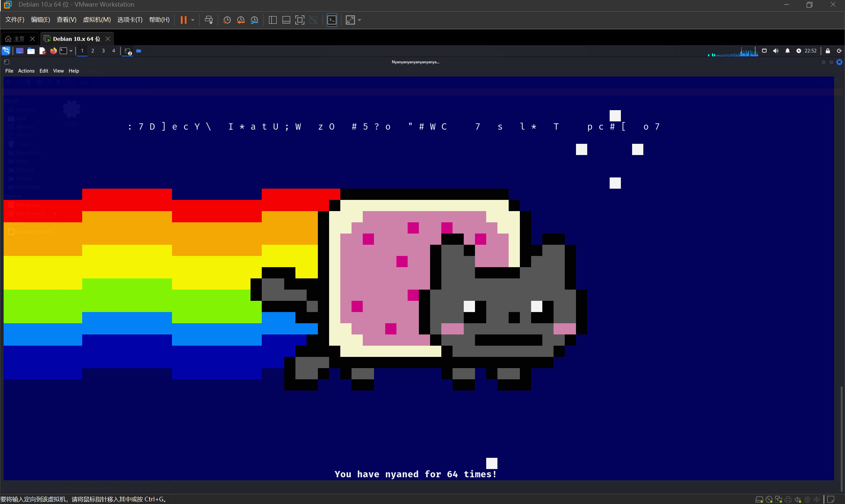Open the power manager lightning icon

point(798,51)
